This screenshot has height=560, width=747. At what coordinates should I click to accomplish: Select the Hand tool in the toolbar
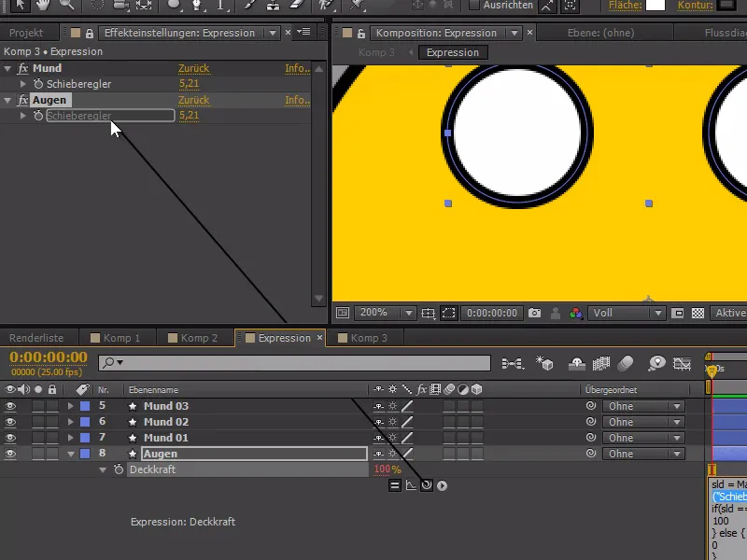(42, 7)
